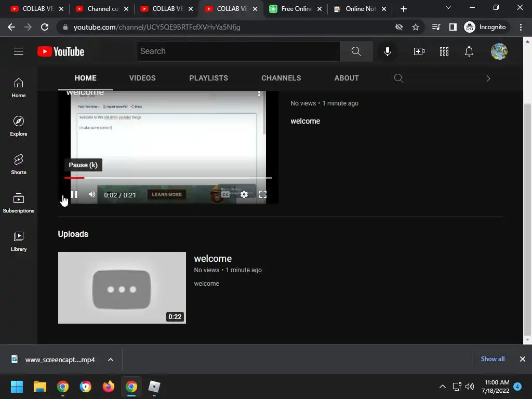
Task: Switch to the HOME channel tab
Action: 86,78
